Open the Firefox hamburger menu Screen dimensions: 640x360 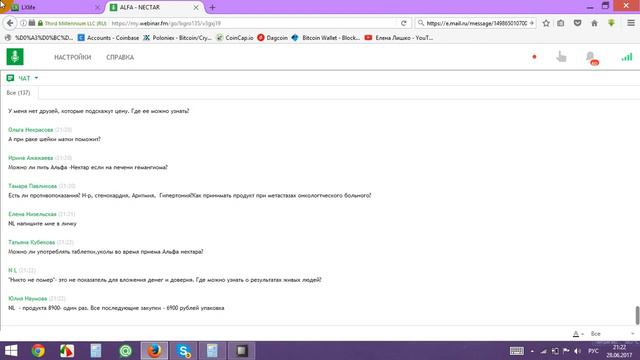tap(631, 23)
